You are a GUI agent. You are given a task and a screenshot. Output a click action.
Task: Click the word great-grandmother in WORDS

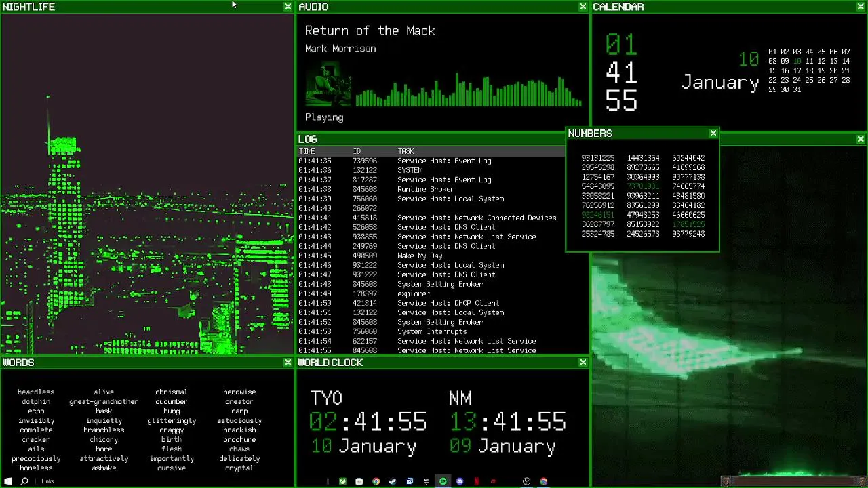click(104, 402)
